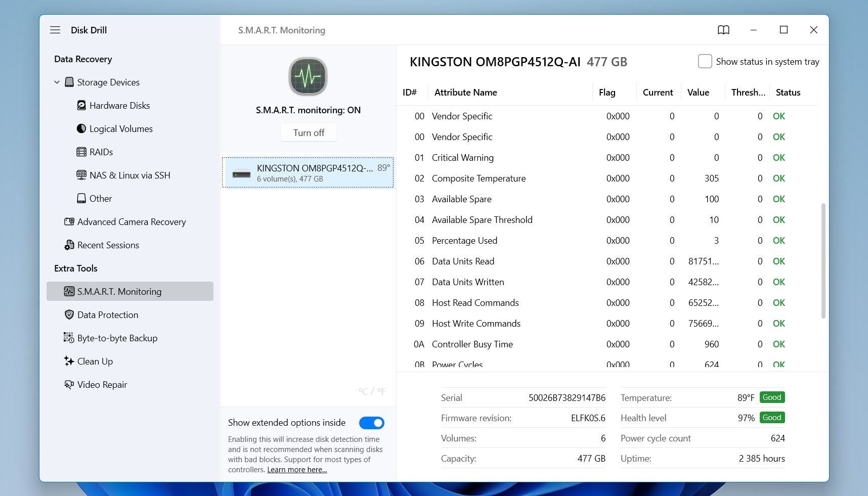The image size is (868, 496).
Task: Click the Good badge beside Health level
Action: tap(772, 418)
